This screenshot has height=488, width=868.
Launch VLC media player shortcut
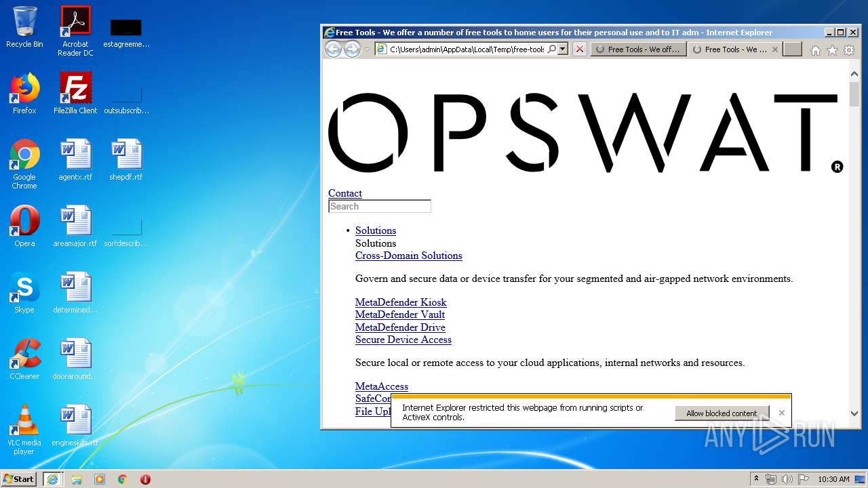coord(24,430)
